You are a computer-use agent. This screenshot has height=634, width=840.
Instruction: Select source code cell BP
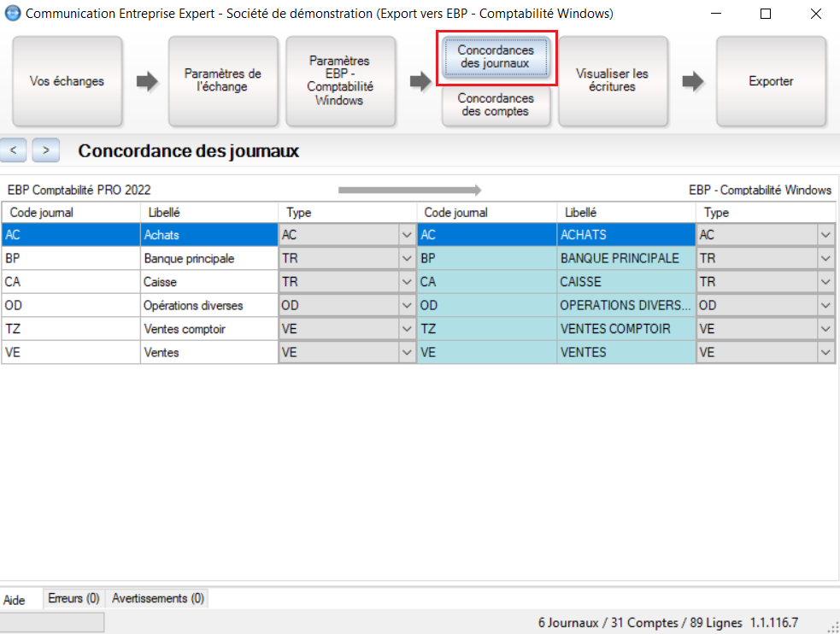pos(71,259)
